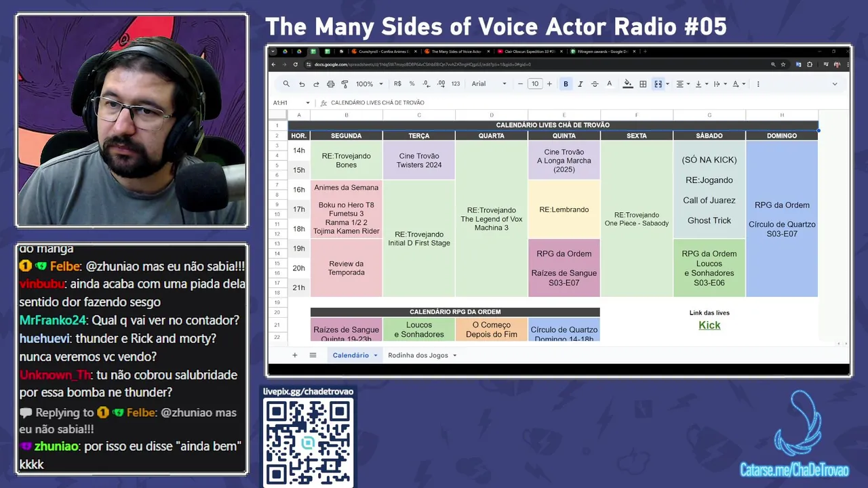Open the Calendário sheet tab menu arrow
The width and height of the screenshot is (868, 488).
coord(375,355)
